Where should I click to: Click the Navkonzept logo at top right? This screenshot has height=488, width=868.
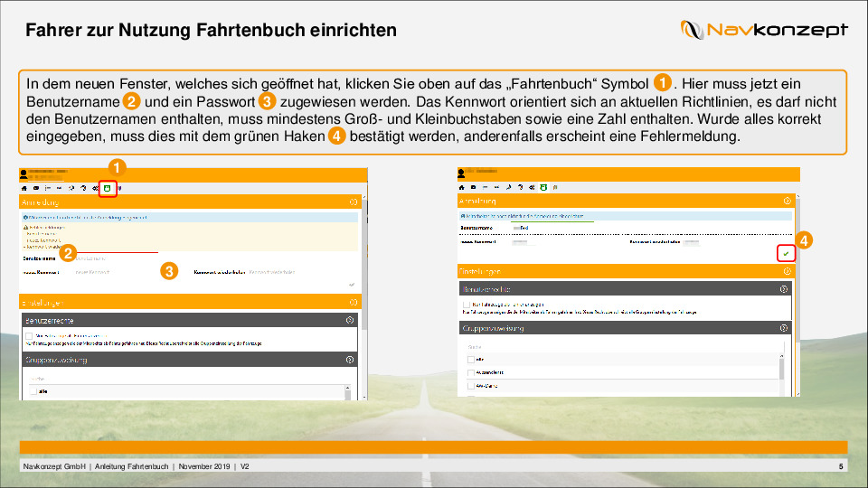coord(764,31)
